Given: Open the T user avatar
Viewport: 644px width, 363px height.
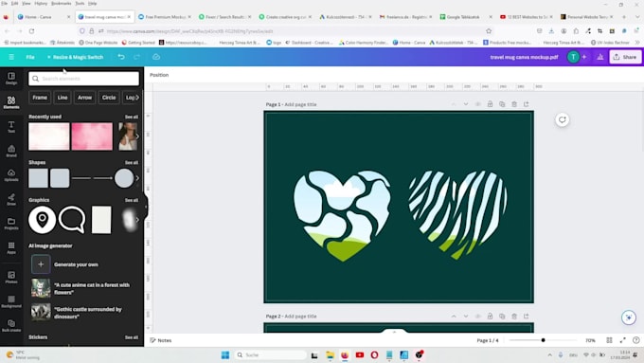Looking at the screenshot, I should (573, 57).
